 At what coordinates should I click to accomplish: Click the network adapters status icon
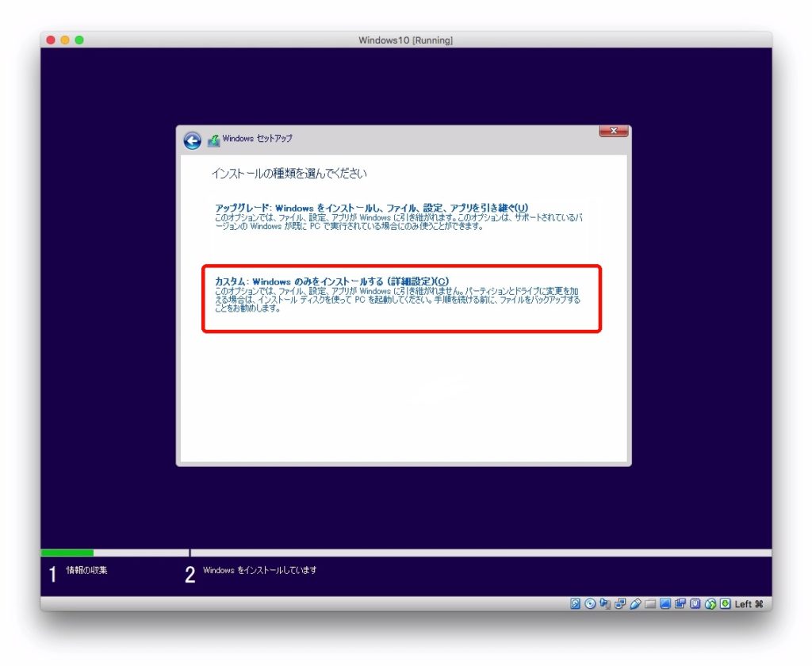[x=620, y=604]
